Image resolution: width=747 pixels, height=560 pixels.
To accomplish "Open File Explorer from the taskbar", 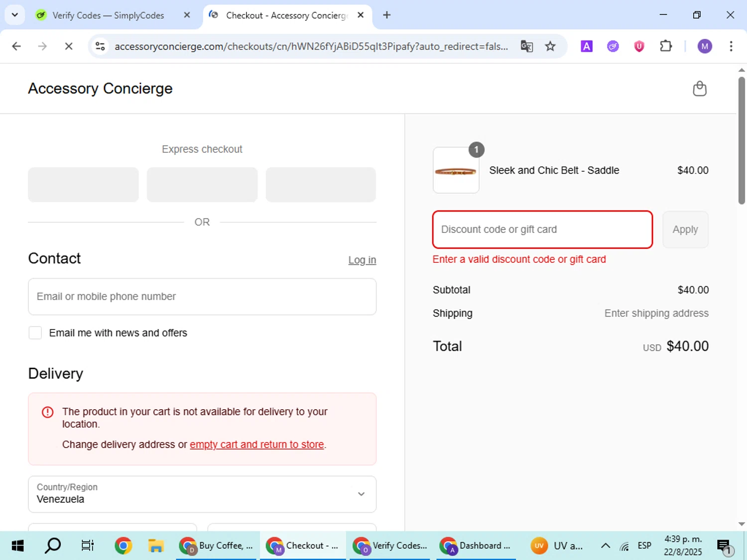I will coord(156,546).
